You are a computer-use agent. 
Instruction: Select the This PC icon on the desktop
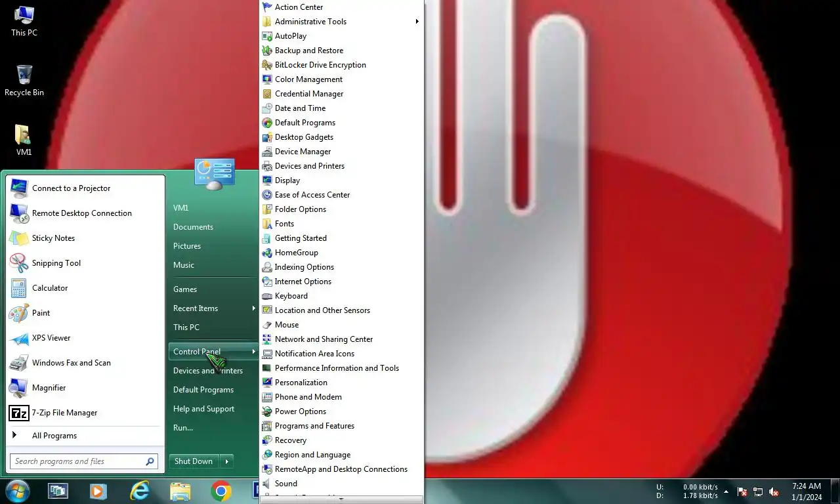click(24, 21)
